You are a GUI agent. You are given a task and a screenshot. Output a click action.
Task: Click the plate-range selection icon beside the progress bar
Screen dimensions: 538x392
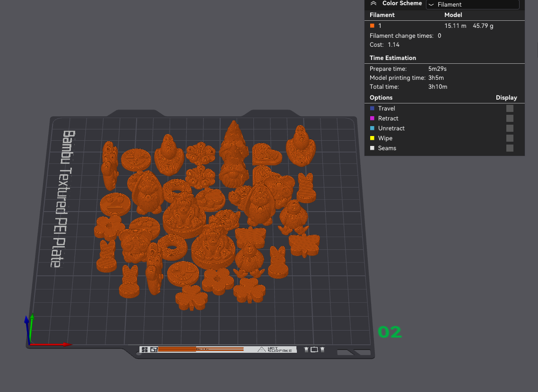tap(153, 349)
